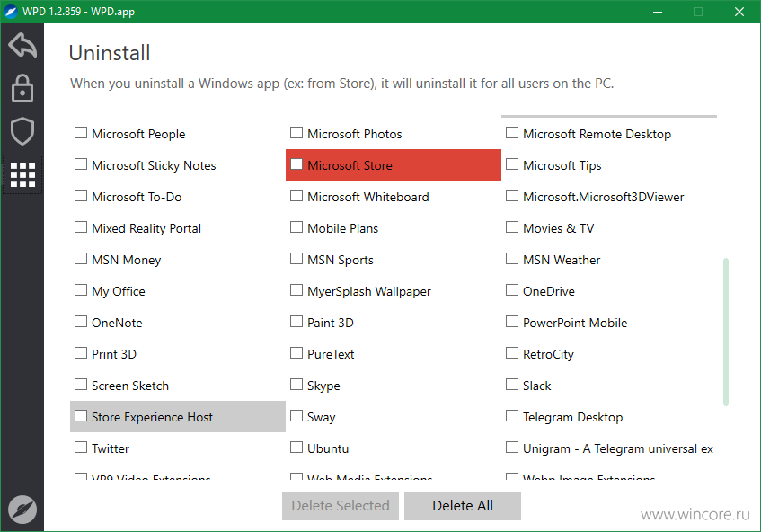
Task: Check the MSN Sports checkbox
Action: 296,259
